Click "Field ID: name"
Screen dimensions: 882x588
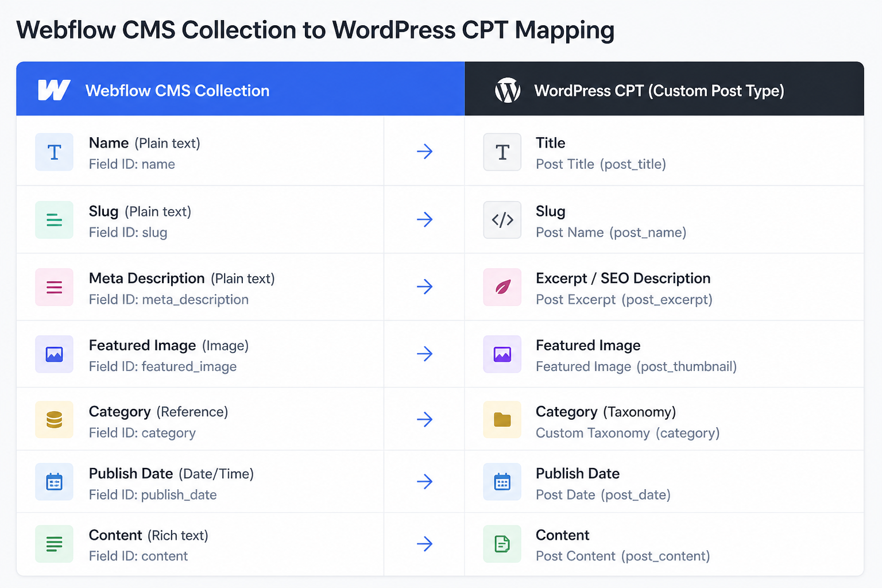click(132, 164)
